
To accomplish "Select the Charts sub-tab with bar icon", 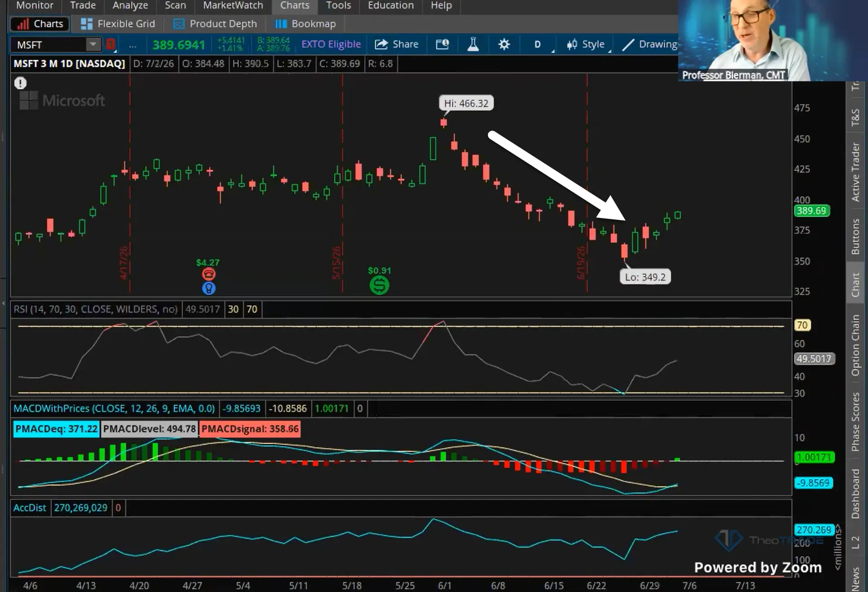I will coord(40,24).
